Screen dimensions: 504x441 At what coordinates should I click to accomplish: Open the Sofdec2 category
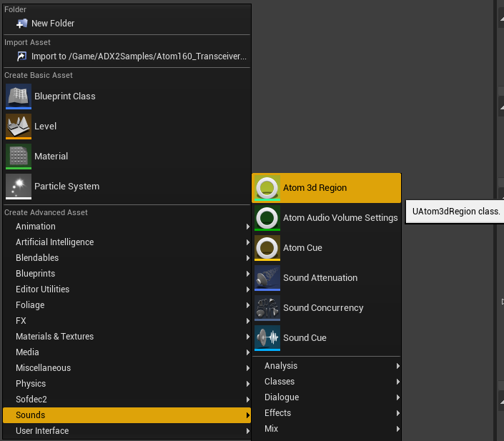pos(127,400)
